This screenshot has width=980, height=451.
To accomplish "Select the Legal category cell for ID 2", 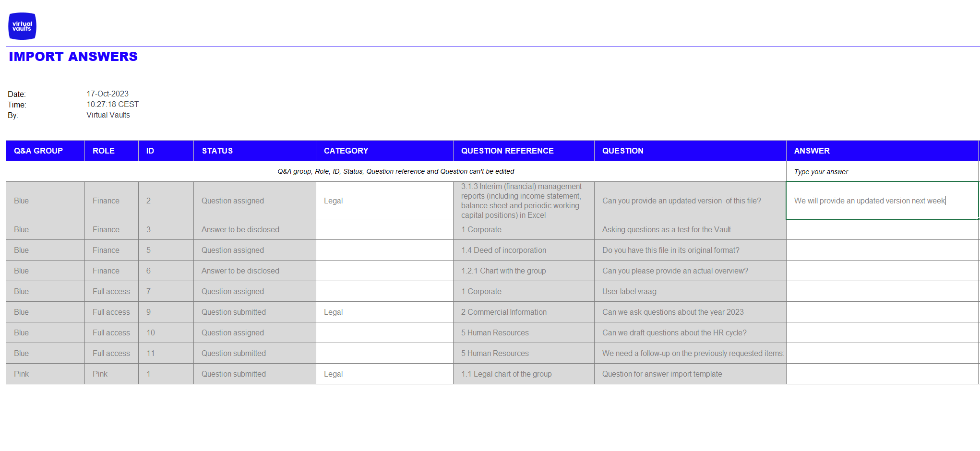I will pos(384,201).
